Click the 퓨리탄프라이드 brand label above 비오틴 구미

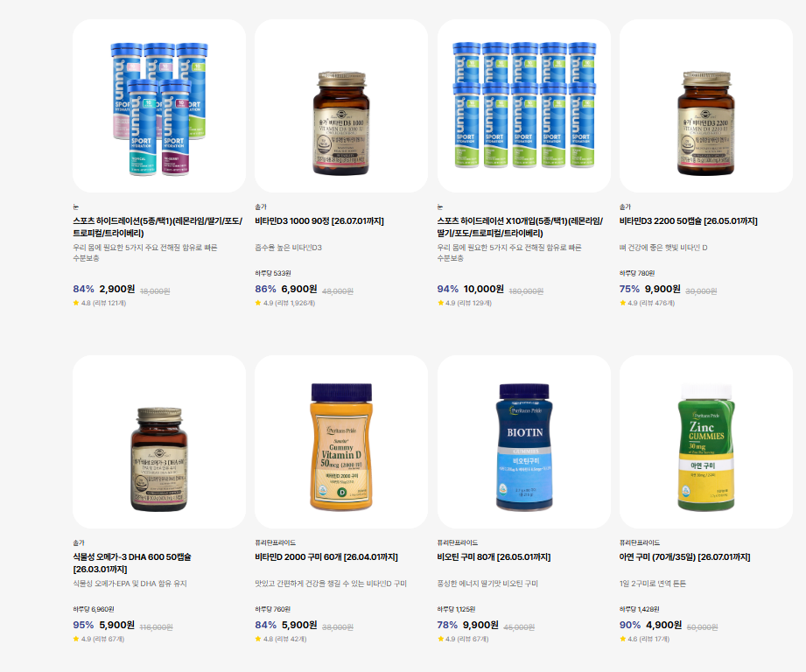458,542
